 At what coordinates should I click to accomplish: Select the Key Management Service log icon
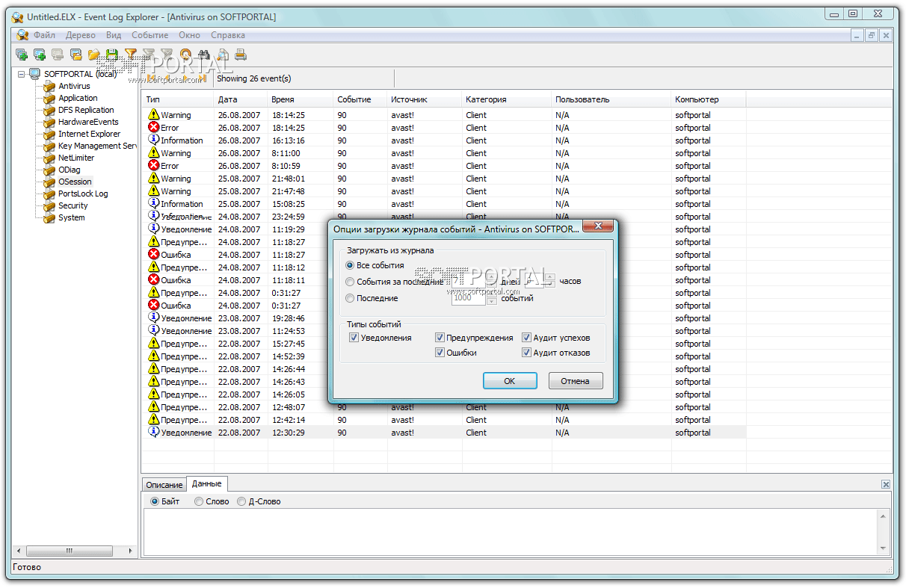(x=49, y=146)
